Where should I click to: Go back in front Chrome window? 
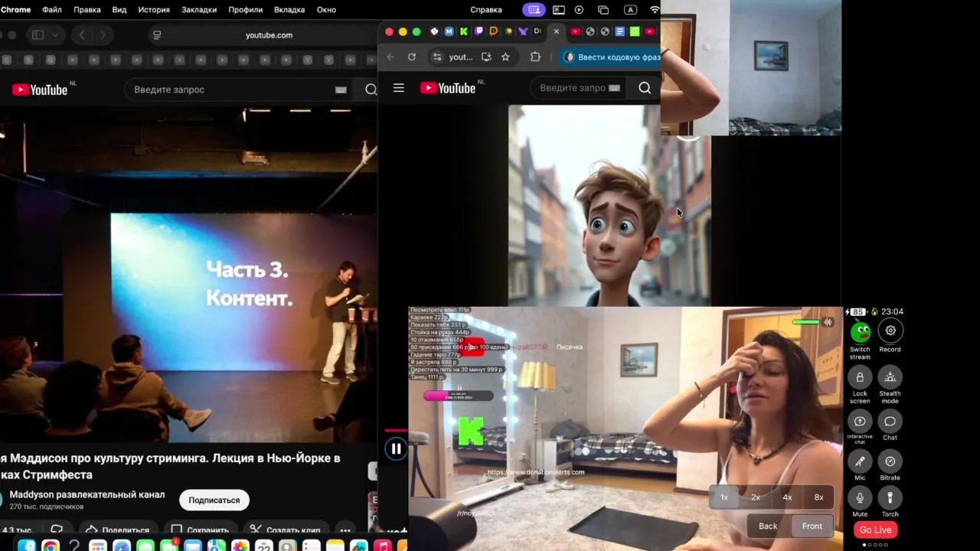(x=390, y=57)
